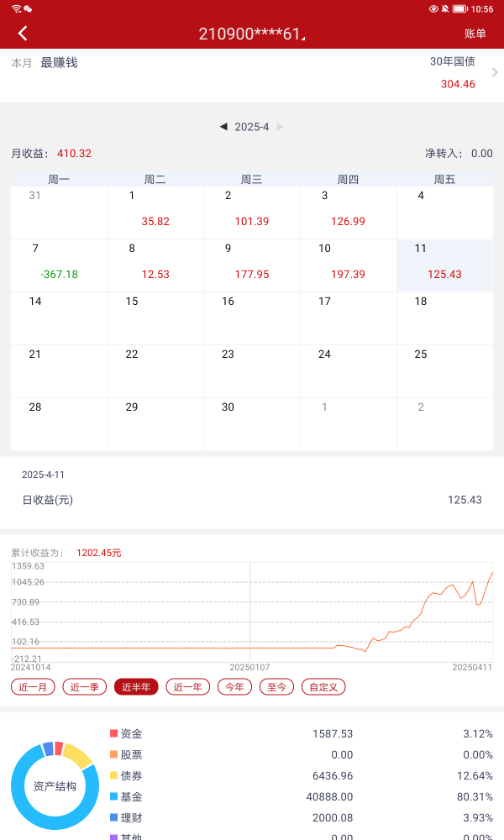Tap the WiFi icon in status bar

[16, 8]
